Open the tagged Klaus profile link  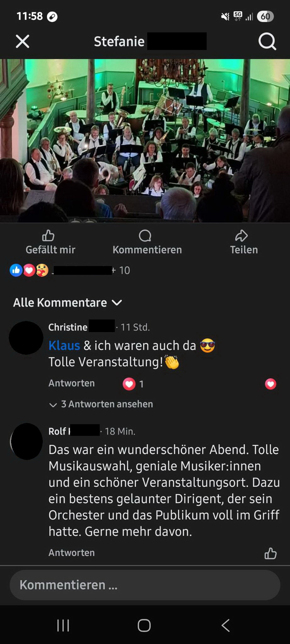(x=64, y=346)
